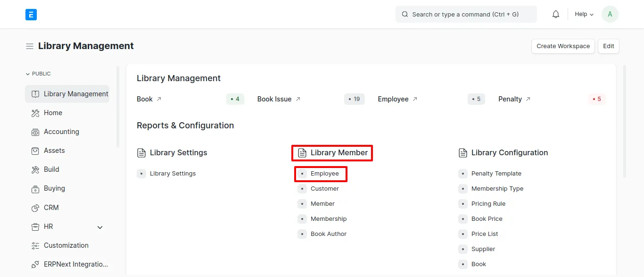The width and height of the screenshot is (644, 277).
Task: Open Employee under Library Member
Action: pos(324,174)
